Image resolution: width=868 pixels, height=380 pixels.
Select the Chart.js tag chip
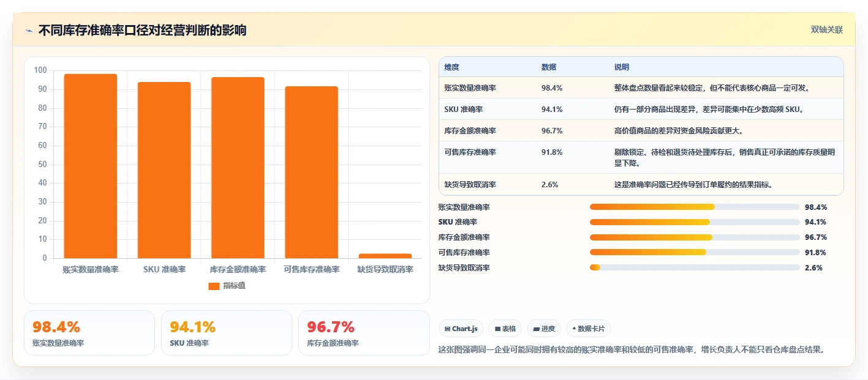461,329
